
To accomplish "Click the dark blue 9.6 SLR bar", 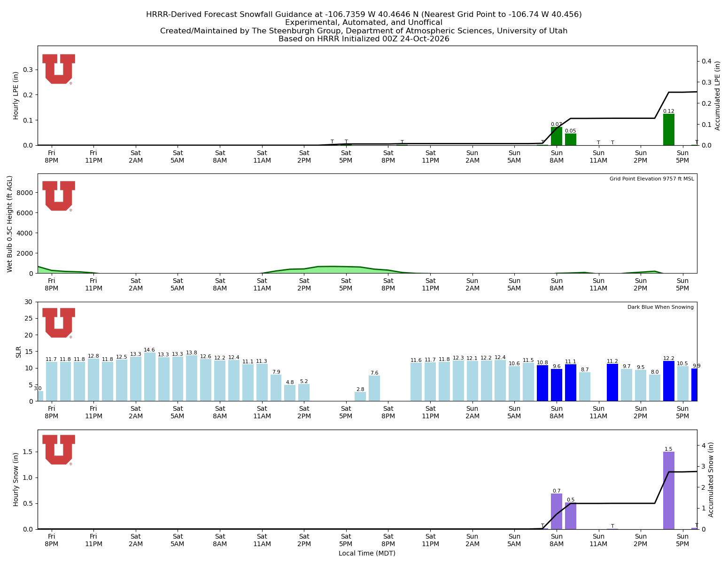I will 557,385.
